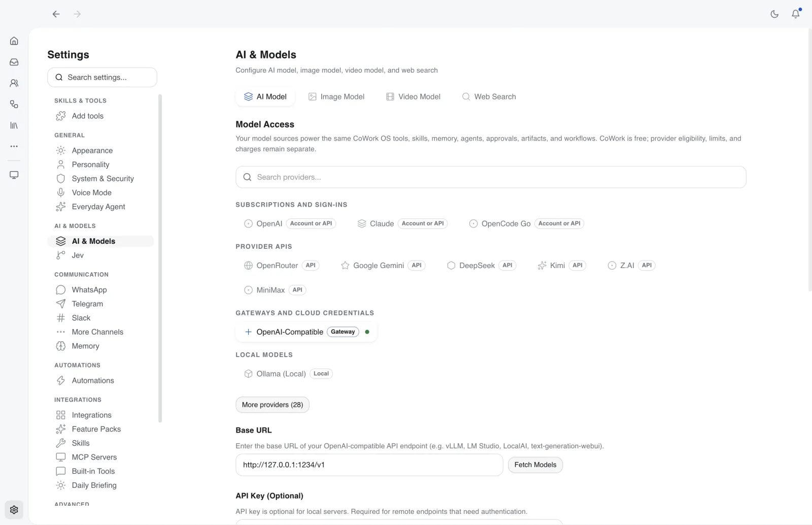Screen dimensions: 812x525
Task: Switch to the Video Model tab
Action: tap(413, 96)
